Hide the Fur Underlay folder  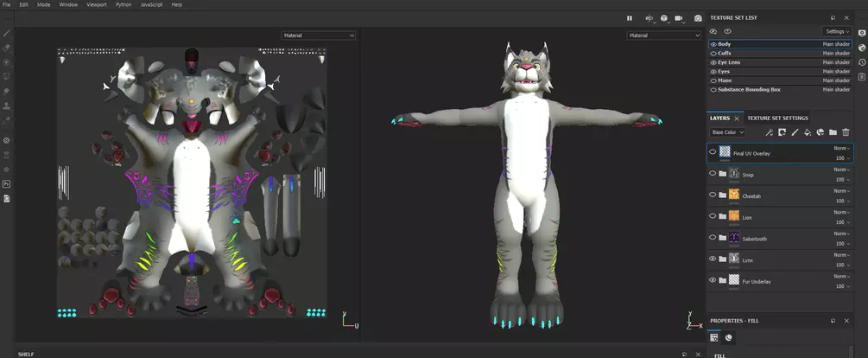(713, 280)
